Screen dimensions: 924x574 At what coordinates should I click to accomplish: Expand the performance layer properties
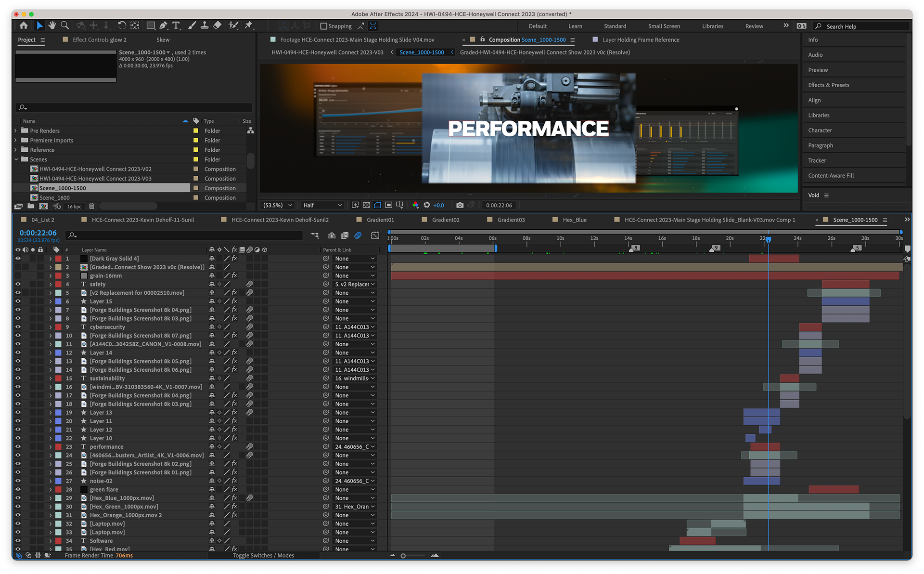pyautogui.click(x=50, y=447)
